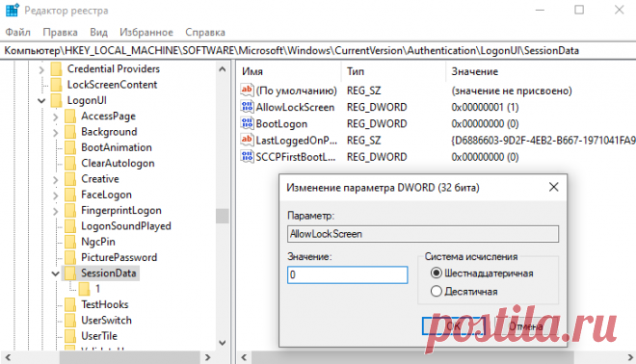
Task: Collapse the SessionData key
Action: 56,273
